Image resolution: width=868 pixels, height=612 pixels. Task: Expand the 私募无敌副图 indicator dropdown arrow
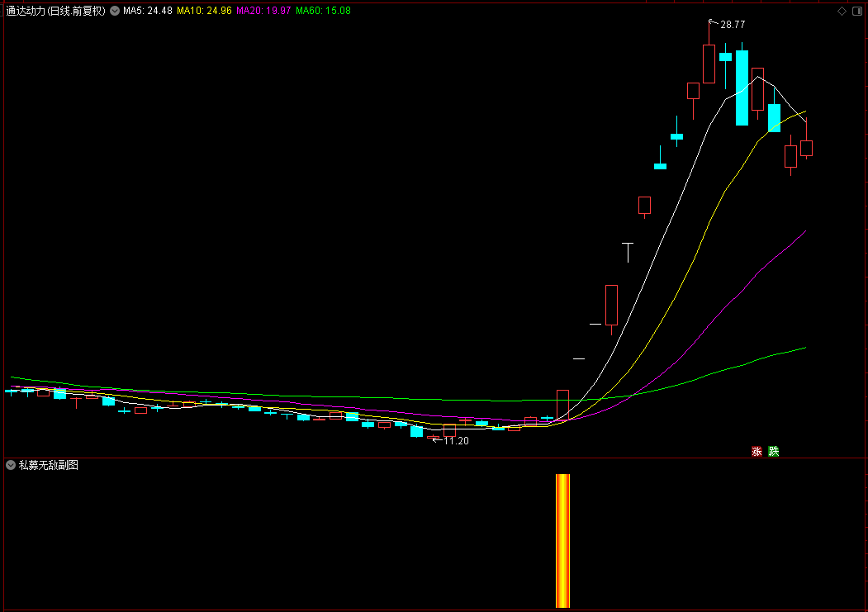click(x=11, y=466)
